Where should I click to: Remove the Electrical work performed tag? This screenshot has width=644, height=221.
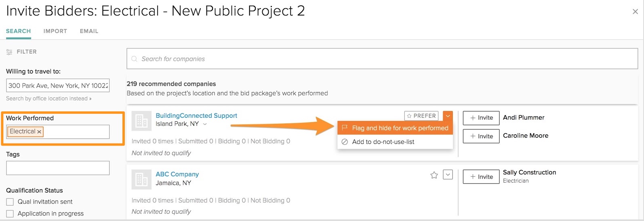click(x=39, y=132)
